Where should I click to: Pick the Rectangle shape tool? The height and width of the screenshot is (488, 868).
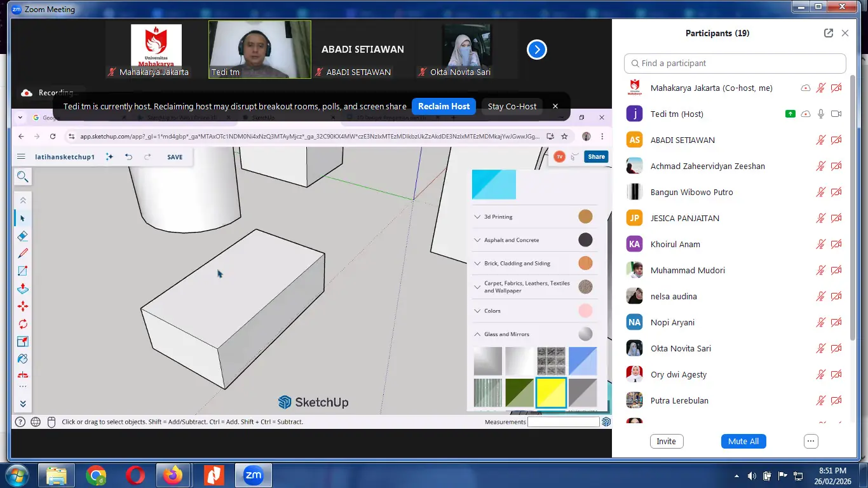23,271
